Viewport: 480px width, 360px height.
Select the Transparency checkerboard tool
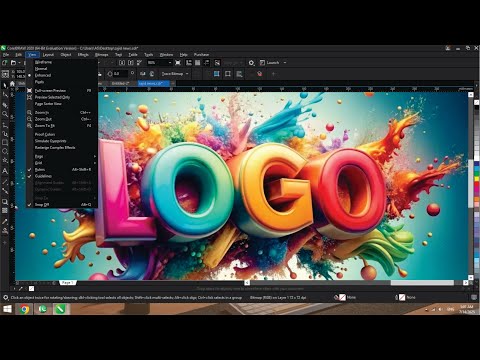coord(5,211)
